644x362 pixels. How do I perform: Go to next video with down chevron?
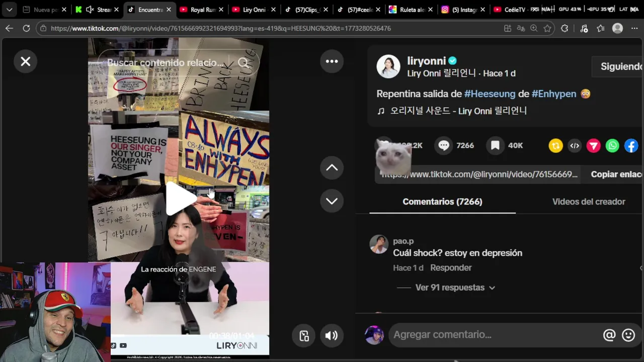[332, 201]
